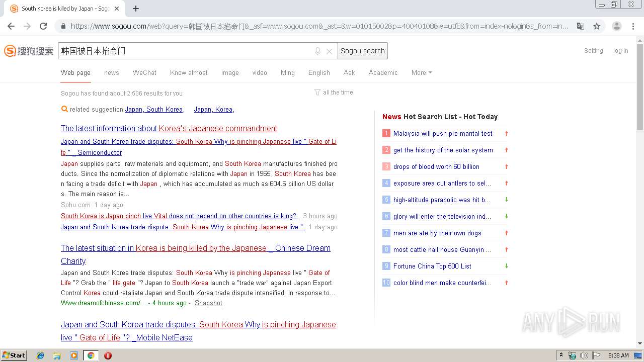This screenshot has height=362, width=644.
Task: Click the network tray icon
Action: pyautogui.click(x=572, y=355)
